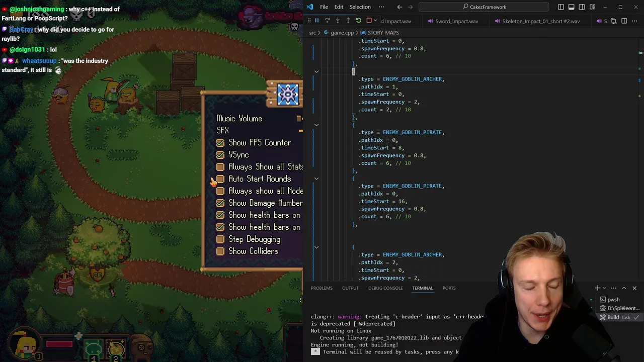Viewport: 644px width, 362px height.
Task: Collapse the ENEMY_GOBLIN_ARCHER pathIdx 2 block
Action: (x=316, y=247)
